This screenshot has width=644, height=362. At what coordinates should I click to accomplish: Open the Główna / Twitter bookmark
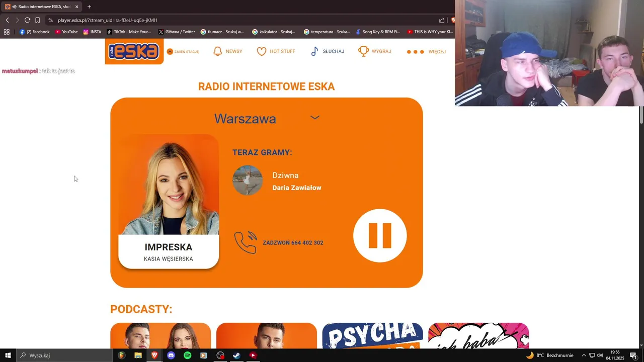tap(177, 32)
